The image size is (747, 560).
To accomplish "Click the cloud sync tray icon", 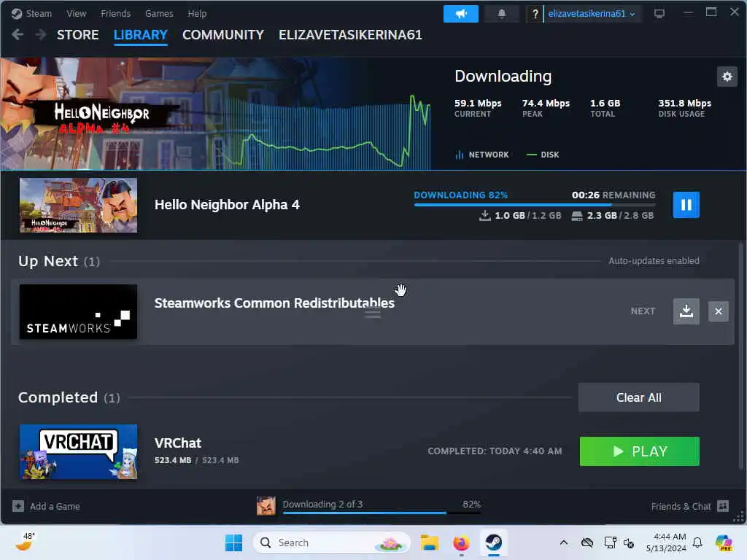I will tap(587, 542).
